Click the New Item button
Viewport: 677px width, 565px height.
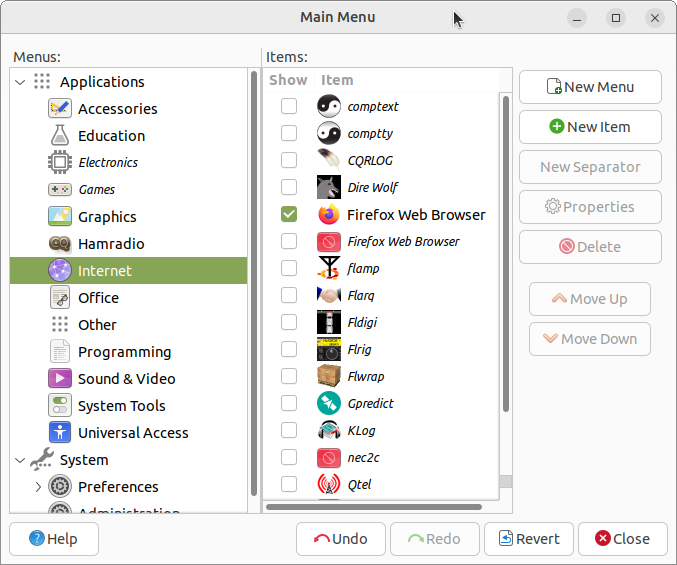coord(590,127)
